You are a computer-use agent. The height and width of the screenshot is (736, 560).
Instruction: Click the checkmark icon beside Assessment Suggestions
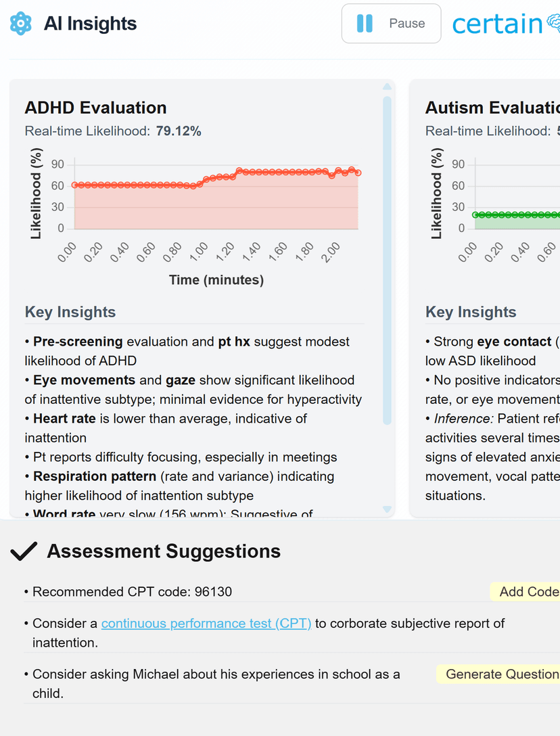[x=24, y=551]
